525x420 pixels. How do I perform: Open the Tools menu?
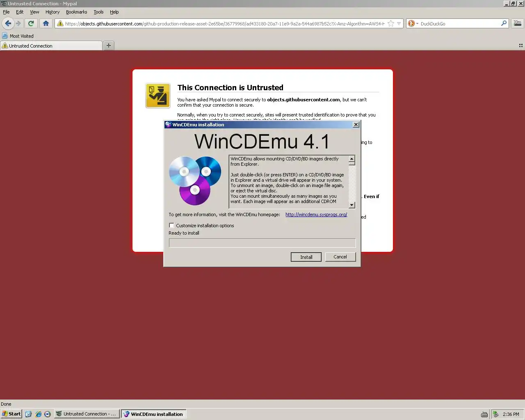98,12
